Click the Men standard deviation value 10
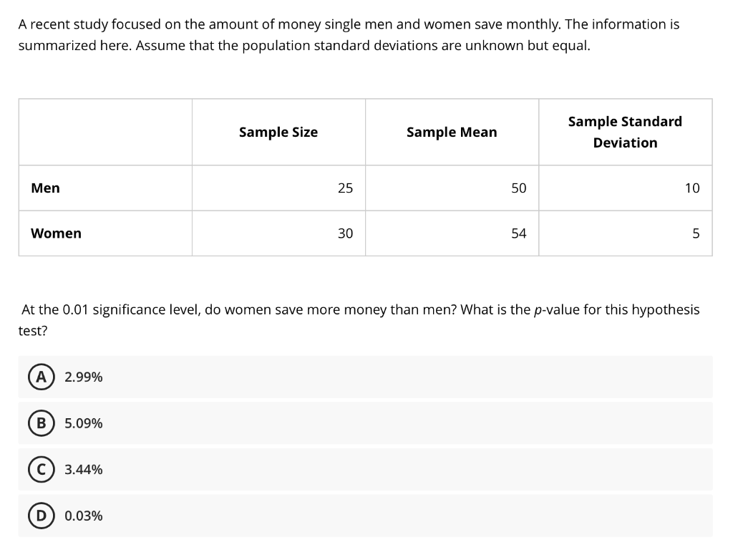The height and width of the screenshot is (560, 733). (x=692, y=188)
